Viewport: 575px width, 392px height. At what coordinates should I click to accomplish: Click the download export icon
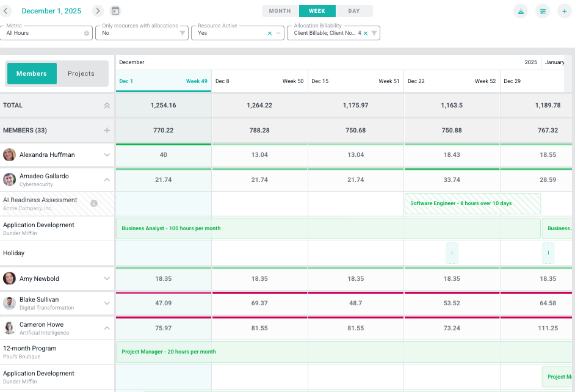(x=521, y=11)
